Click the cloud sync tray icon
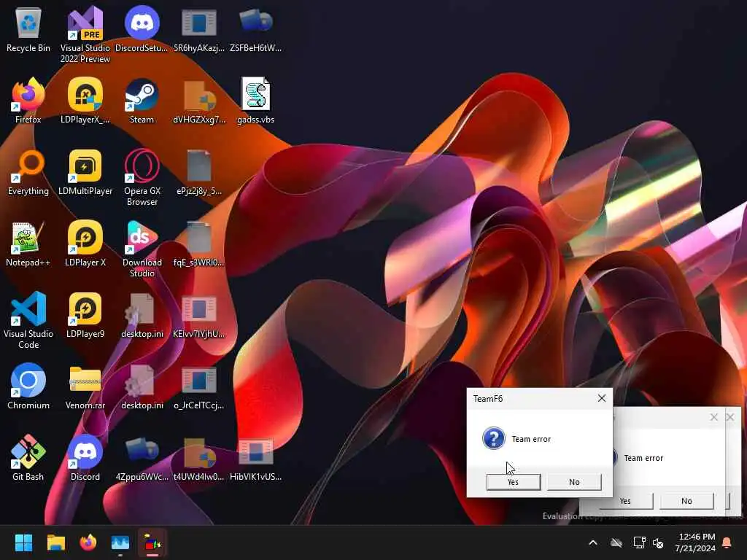The width and height of the screenshot is (747, 560). pyautogui.click(x=616, y=542)
